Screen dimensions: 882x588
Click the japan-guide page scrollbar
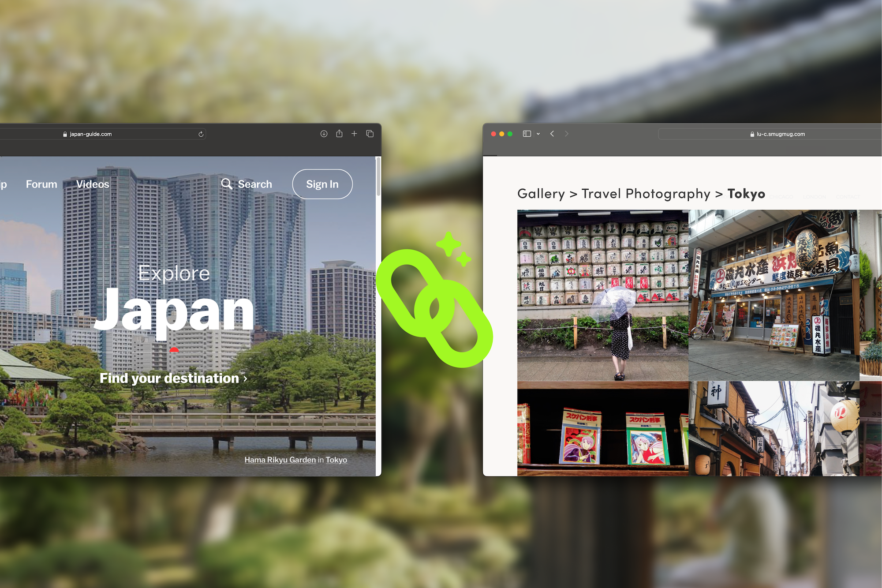tap(378, 177)
